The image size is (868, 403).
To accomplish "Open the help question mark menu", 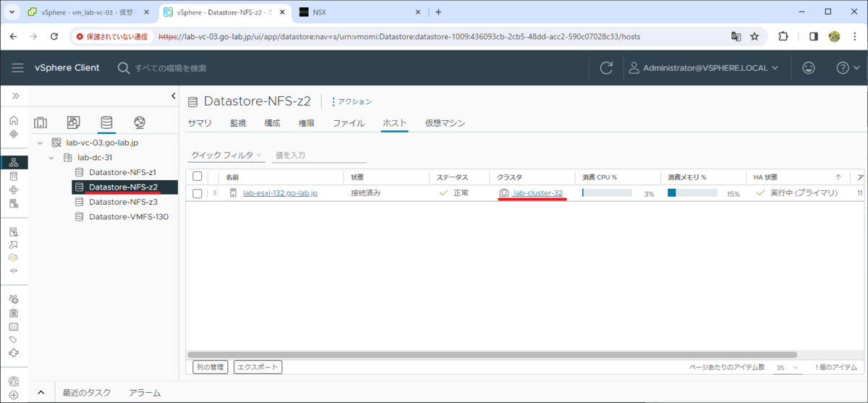I will [846, 67].
